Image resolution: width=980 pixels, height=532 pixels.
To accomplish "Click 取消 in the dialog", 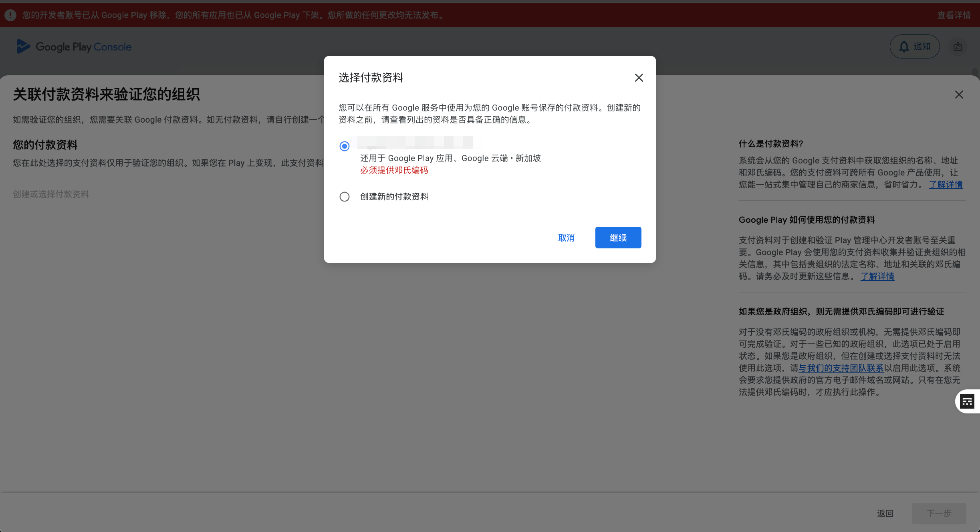I will coord(566,238).
